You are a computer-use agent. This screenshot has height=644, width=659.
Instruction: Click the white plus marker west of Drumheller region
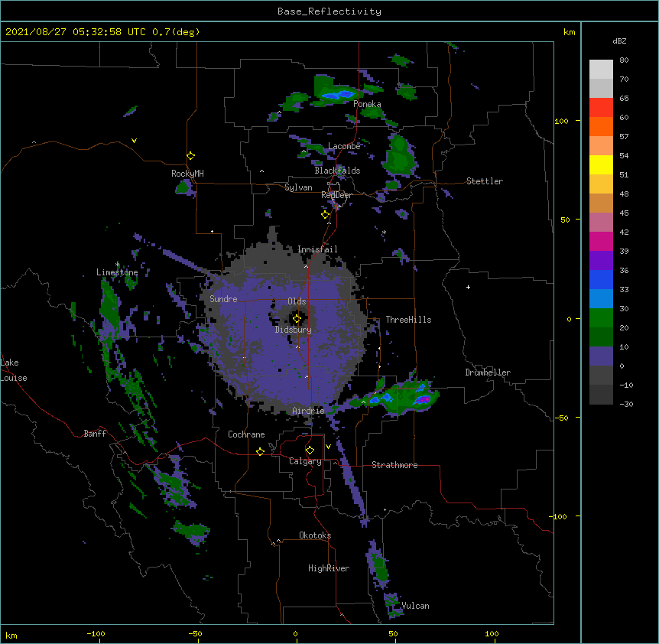468,287
